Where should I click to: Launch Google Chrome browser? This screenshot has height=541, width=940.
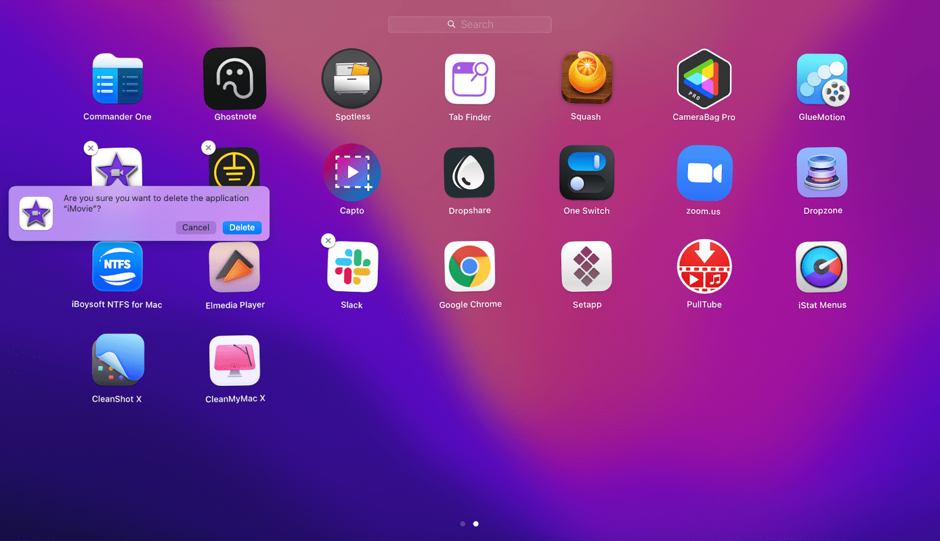click(469, 267)
